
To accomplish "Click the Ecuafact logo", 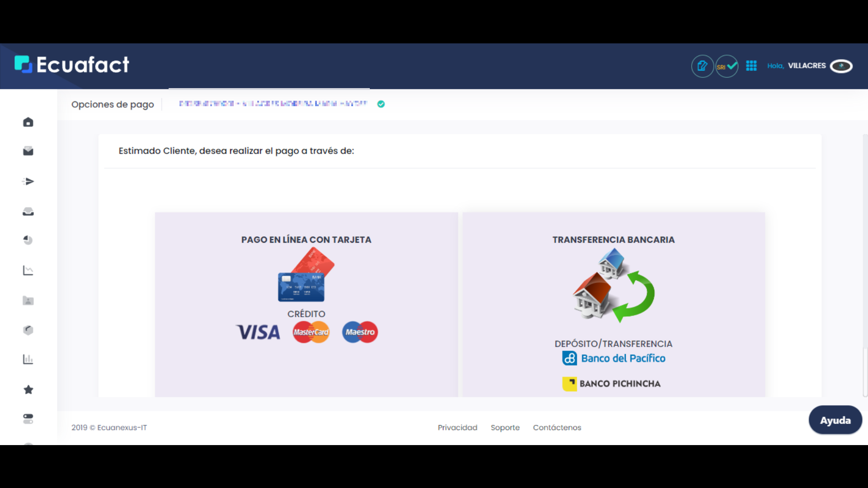I will point(71,65).
